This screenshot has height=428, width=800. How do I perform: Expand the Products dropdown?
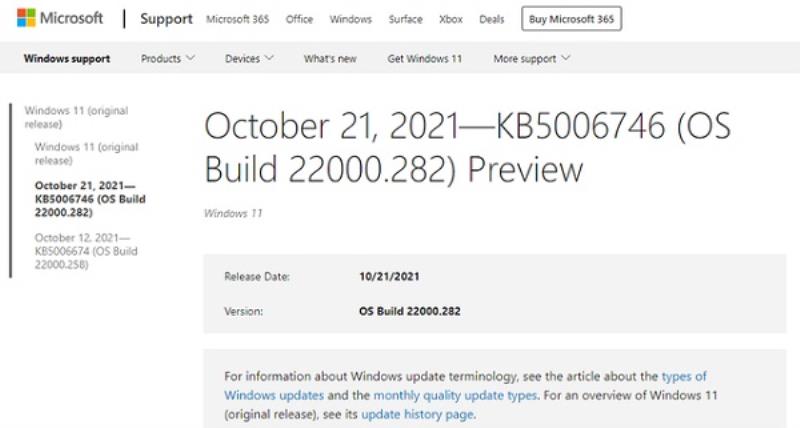(167, 59)
